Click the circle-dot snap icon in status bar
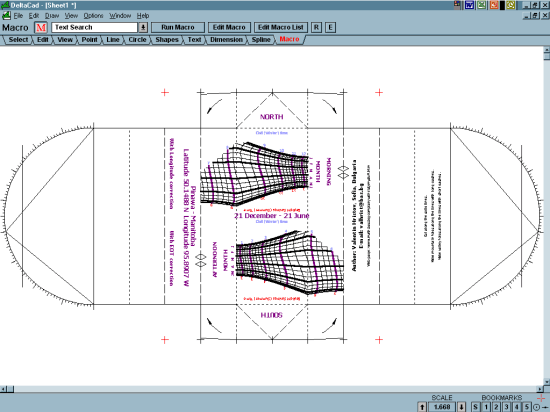Viewport: 550px width, 412px height. [x=536, y=407]
